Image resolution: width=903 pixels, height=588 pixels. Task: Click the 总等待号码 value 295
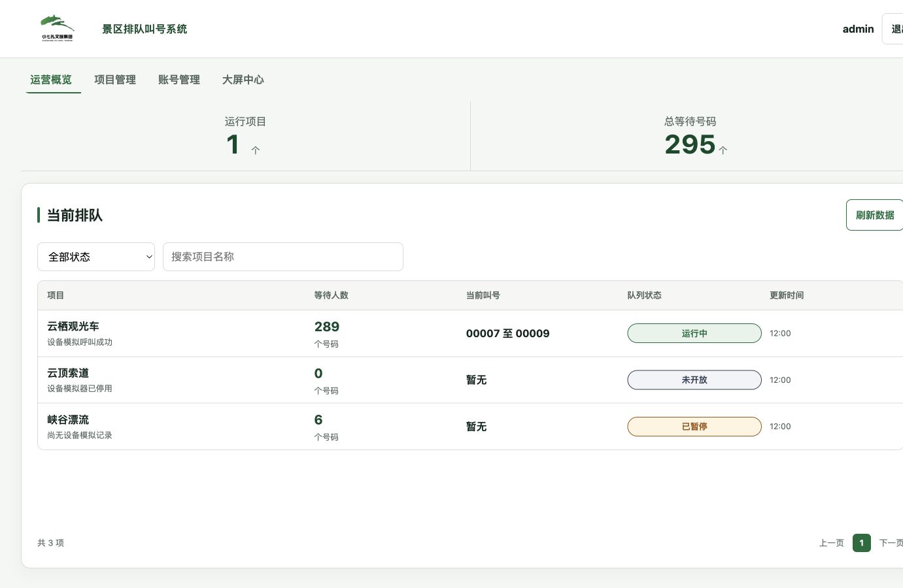point(690,144)
